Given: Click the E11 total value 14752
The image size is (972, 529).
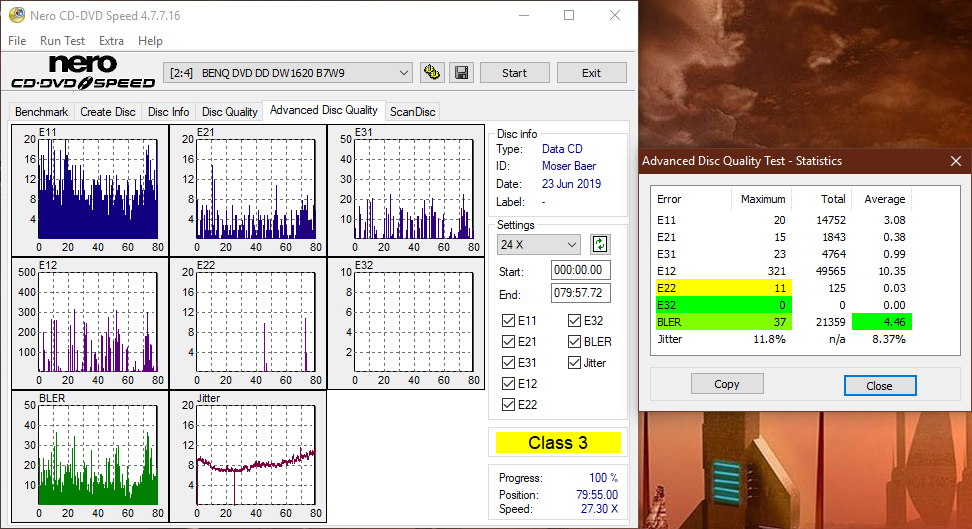Looking at the screenshot, I should 831,220.
